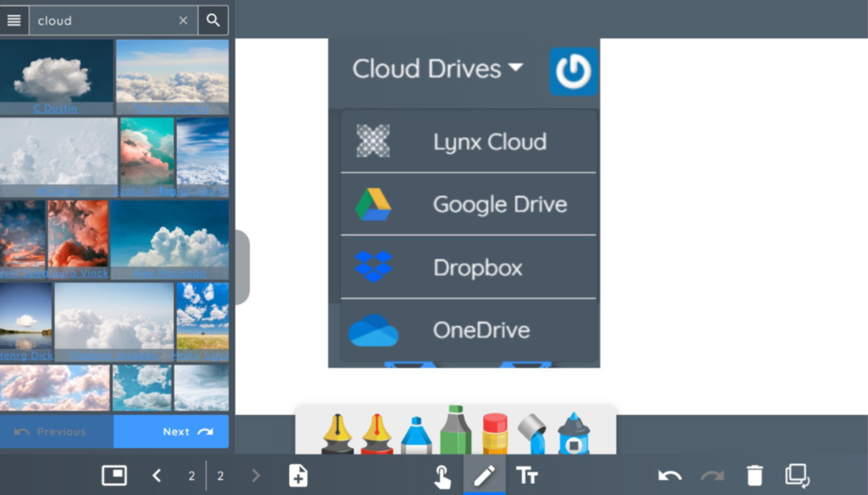Click the blue power button icon
Viewport: 868px width, 495px height.
click(573, 72)
